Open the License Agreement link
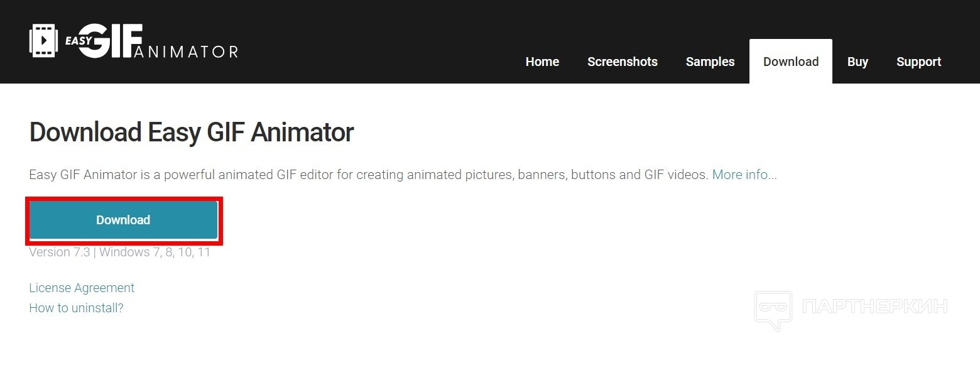The height and width of the screenshot is (365, 980). pyautogui.click(x=82, y=288)
